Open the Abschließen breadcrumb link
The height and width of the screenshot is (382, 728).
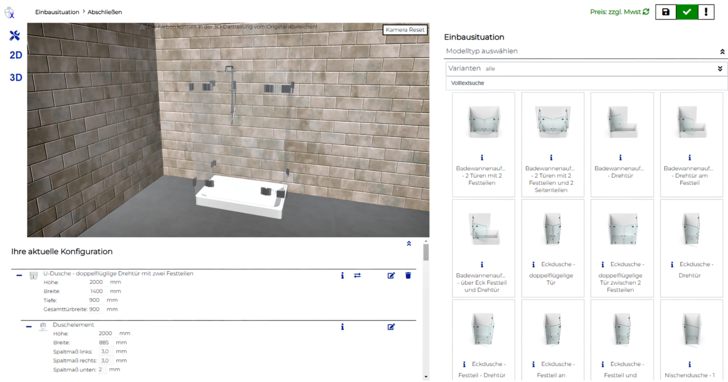click(x=105, y=12)
